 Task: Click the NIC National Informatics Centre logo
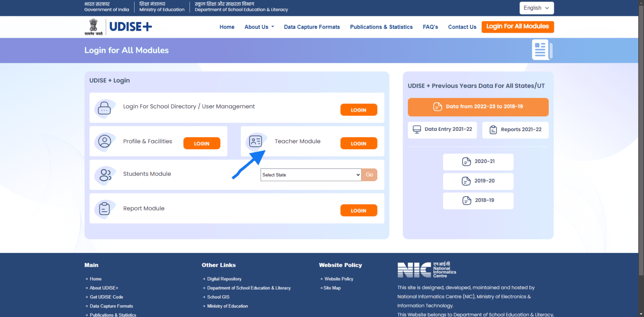(426, 269)
